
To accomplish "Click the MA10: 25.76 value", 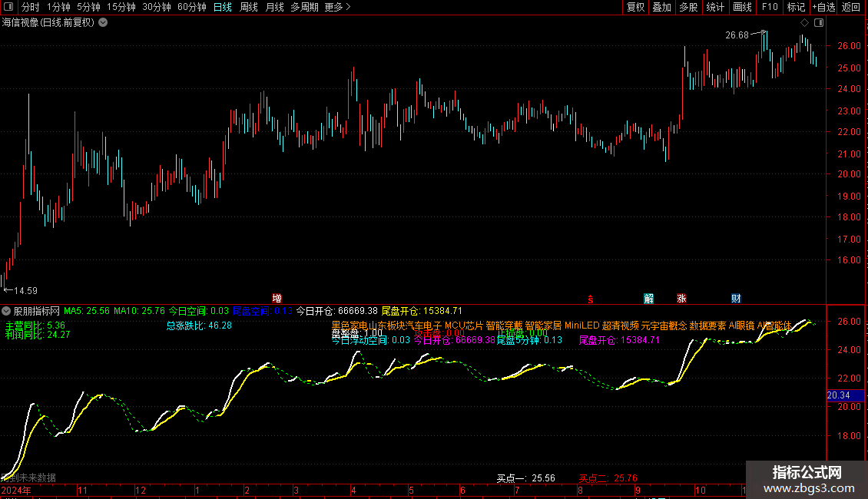I will tap(140, 311).
